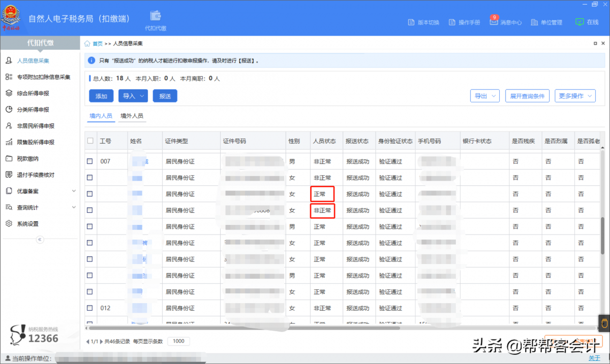Screen dimensions: 610x364
Task: Open 单位管理 in top bar
Action: coord(547,22)
